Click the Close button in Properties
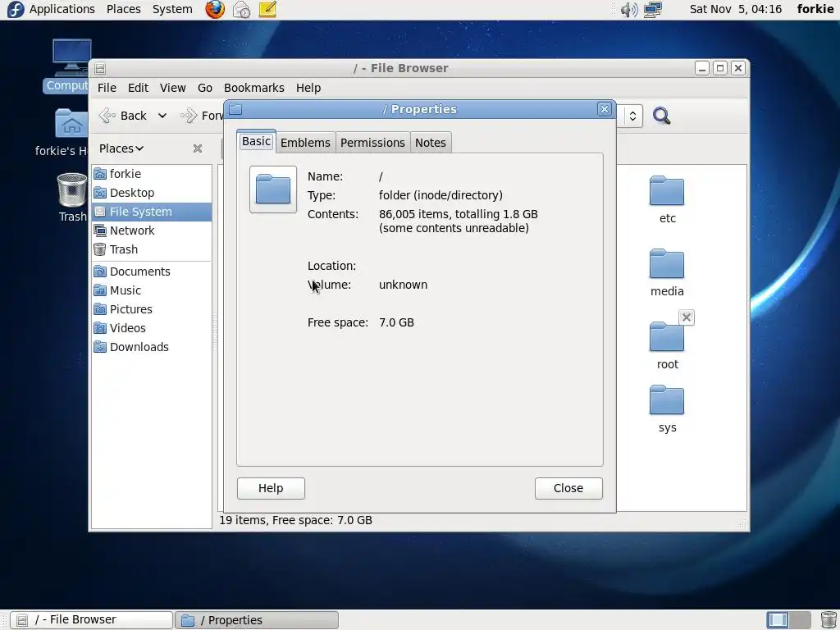This screenshot has width=840, height=630. [x=568, y=488]
